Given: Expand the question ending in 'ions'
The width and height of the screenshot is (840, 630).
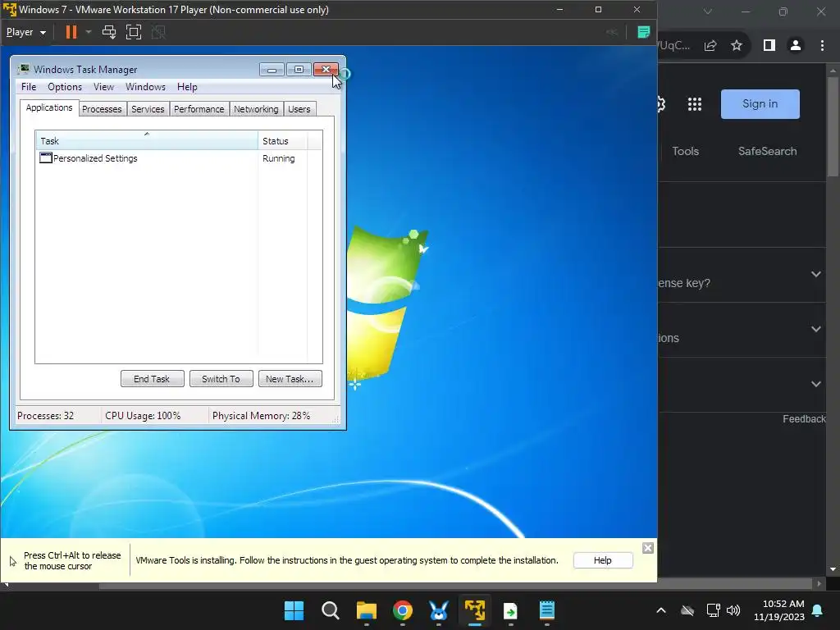Looking at the screenshot, I should click(816, 329).
